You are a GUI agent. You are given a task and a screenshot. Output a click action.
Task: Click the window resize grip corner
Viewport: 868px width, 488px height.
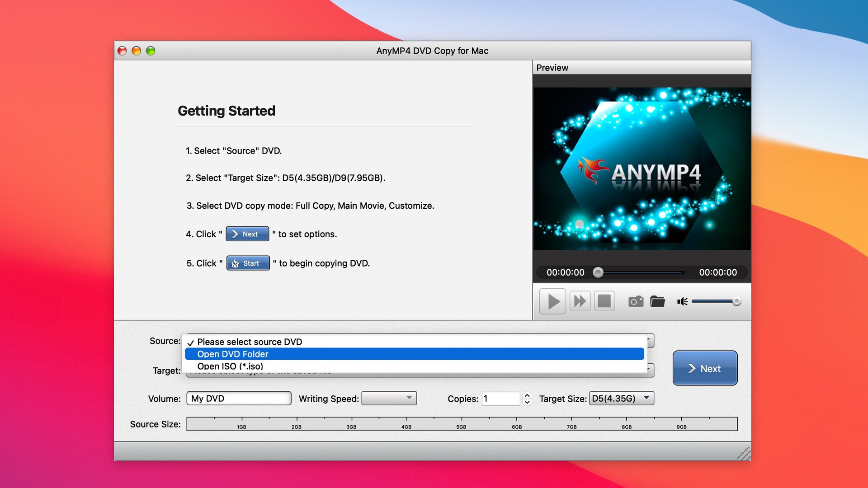(744, 454)
